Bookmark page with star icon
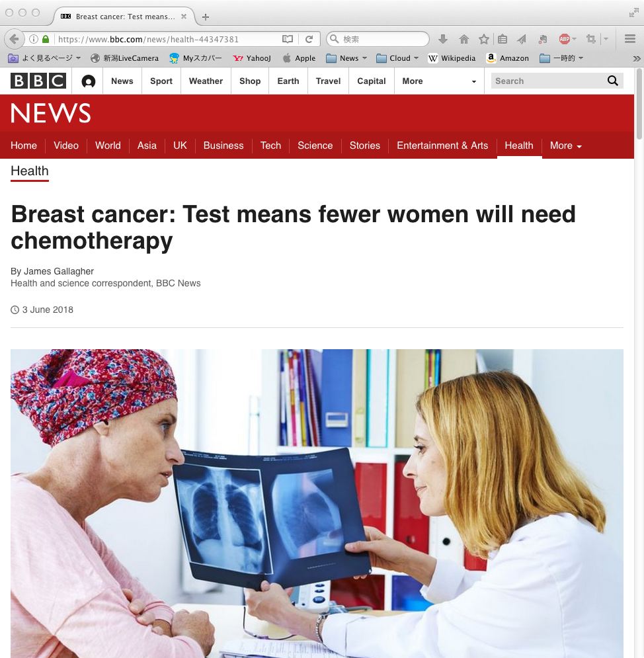 pyautogui.click(x=484, y=39)
